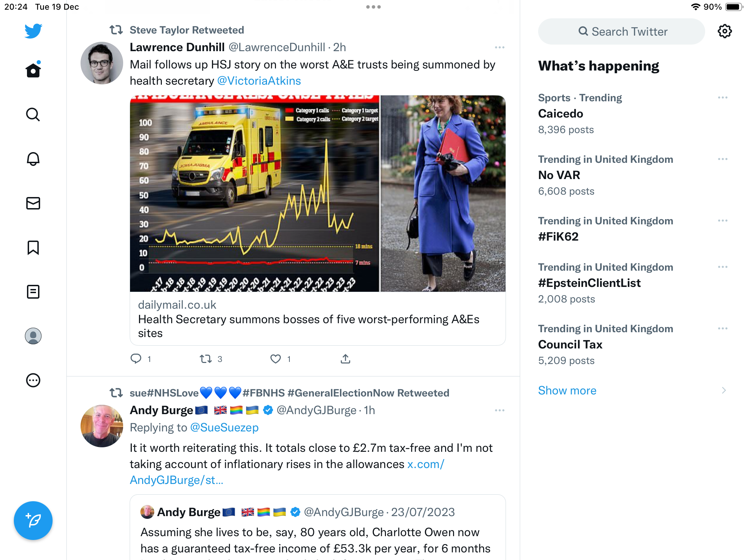The image size is (747, 560).
Task: Open the Home feed icon
Action: tap(33, 70)
